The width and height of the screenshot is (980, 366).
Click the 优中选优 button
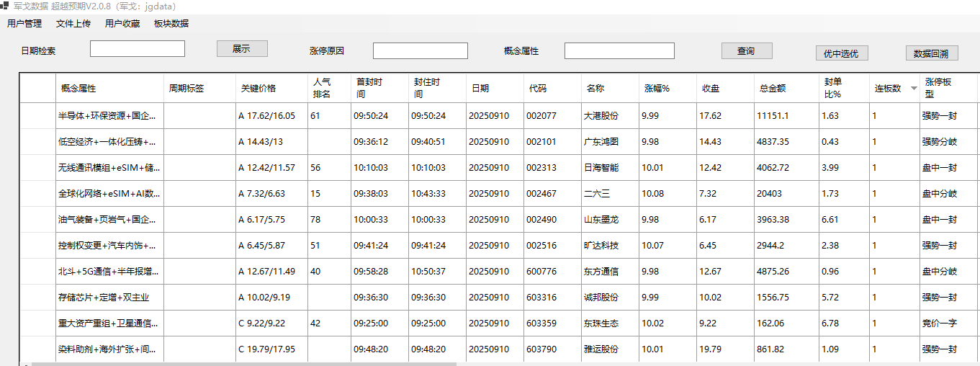coord(842,53)
